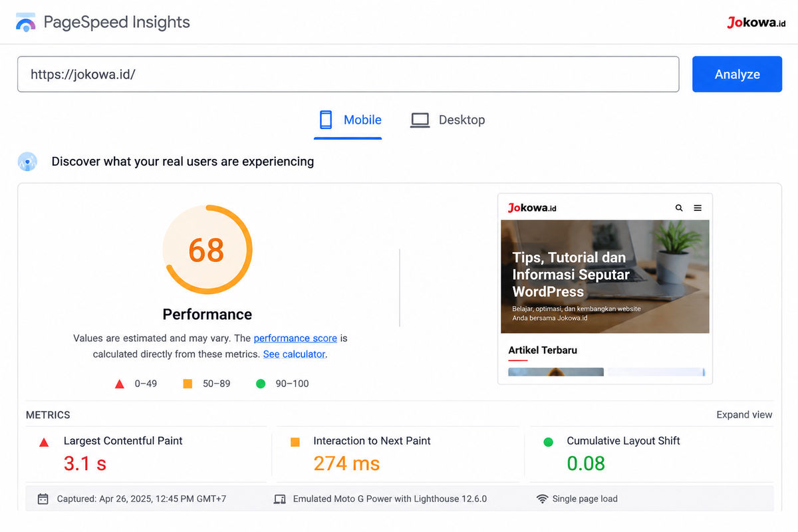Image resolution: width=798 pixels, height=532 pixels.
Task: Open the performance score link
Action: tap(295, 338)
